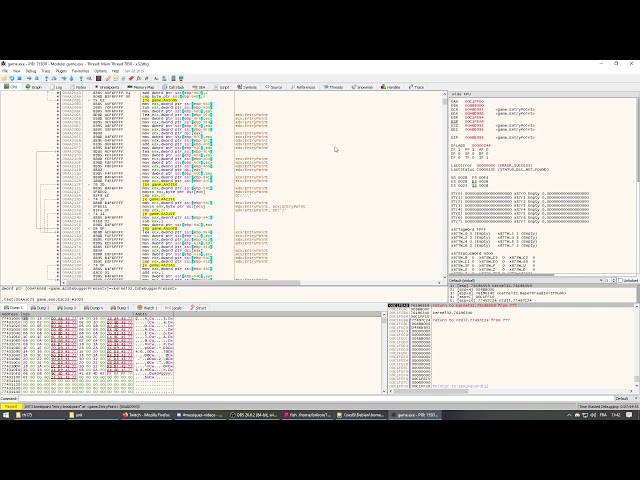Switch to the SEH tab
Screen dimensions: 640x480
[x=199, y=87]
